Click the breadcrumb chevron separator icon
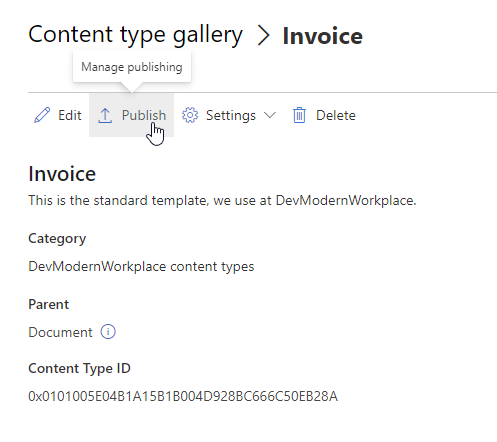 263,36
